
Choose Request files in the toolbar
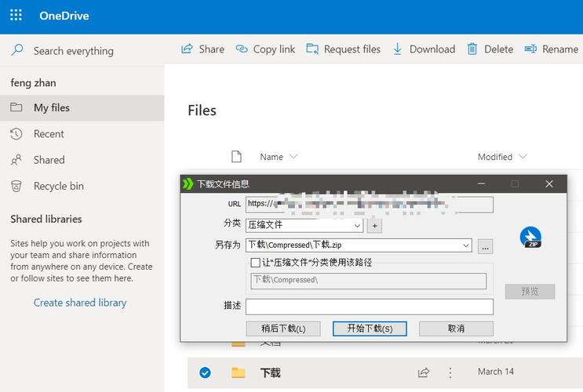click(352, 49)
